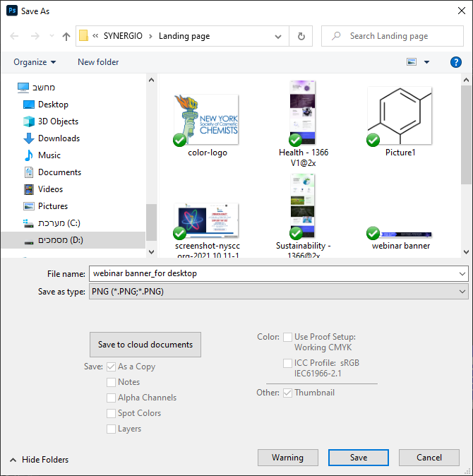Create a New folder
Viewport: 473px width, 476px height.
(x=98, y=62)
